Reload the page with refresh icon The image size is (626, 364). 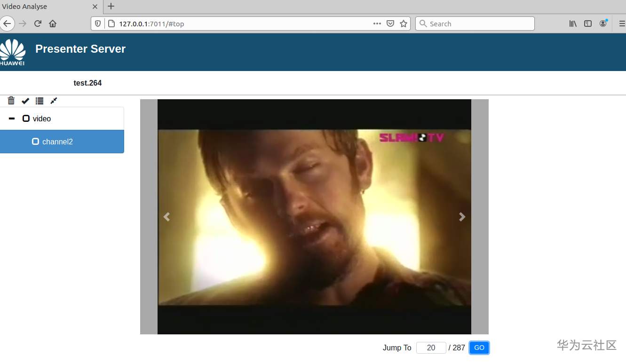(38, 24)
